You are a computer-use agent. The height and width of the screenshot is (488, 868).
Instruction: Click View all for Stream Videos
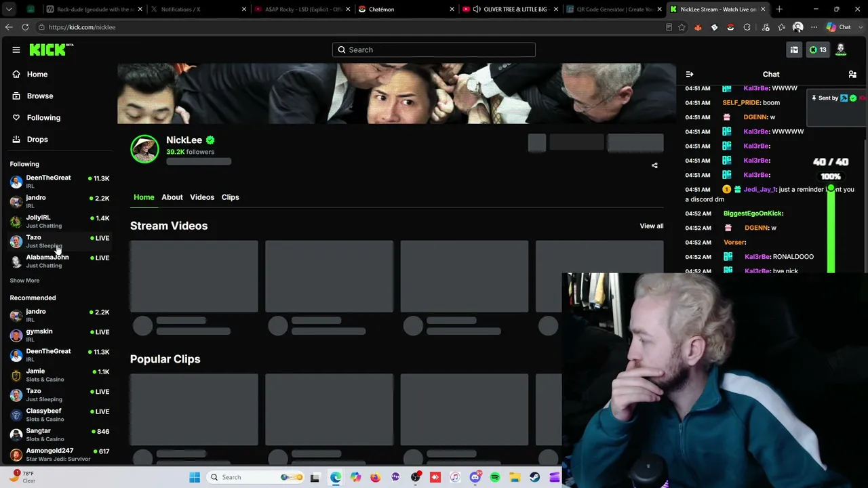[652, 226]
